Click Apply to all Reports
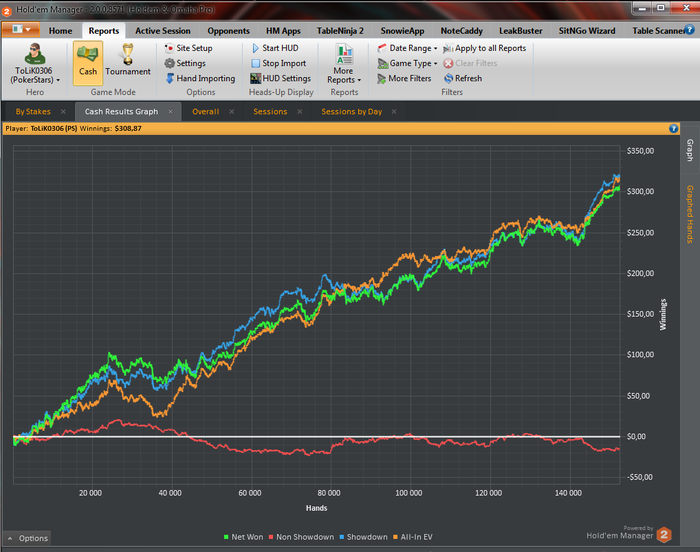 (x=485, y=48)
